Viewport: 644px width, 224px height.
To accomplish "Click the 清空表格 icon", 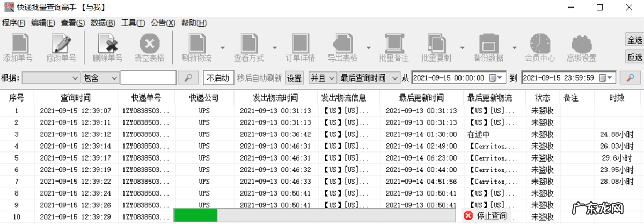I will [x=150, y=43].
